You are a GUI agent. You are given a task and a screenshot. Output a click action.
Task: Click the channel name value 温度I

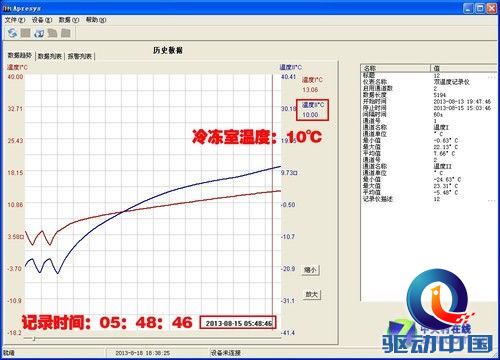(x=441, y=127)
